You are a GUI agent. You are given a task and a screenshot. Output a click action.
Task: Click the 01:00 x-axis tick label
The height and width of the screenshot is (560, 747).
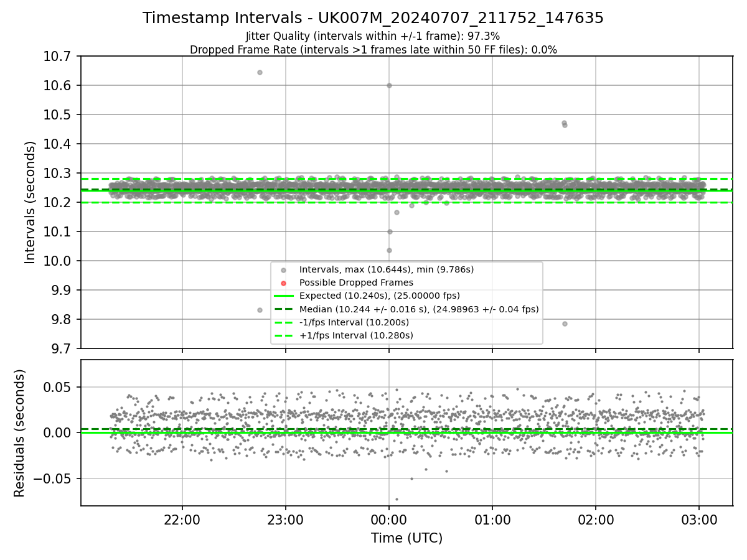pyautogui.click(x=492, y=519)
